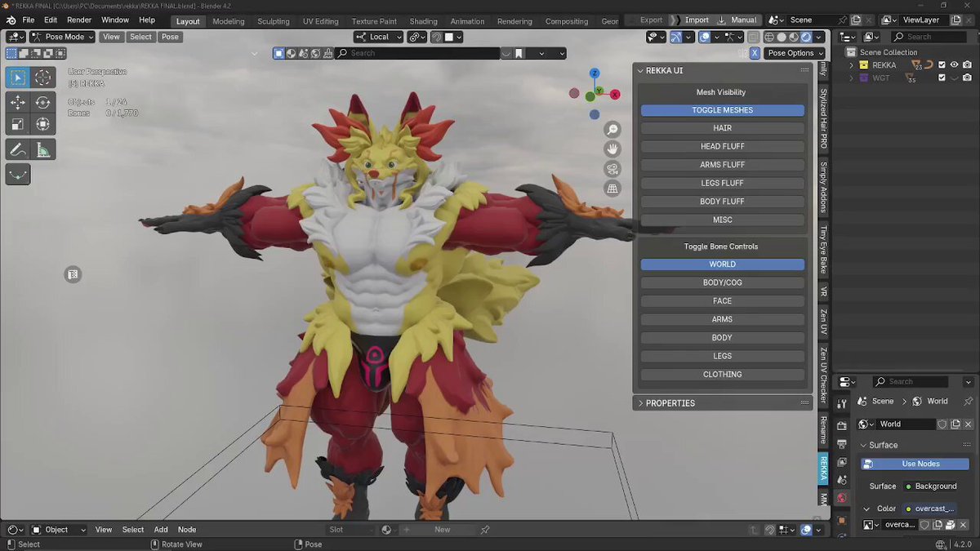Image resolution: width=980 pixels, height=551 pixels.
Task: Disable WGT collection in renders
Action: 967,78
